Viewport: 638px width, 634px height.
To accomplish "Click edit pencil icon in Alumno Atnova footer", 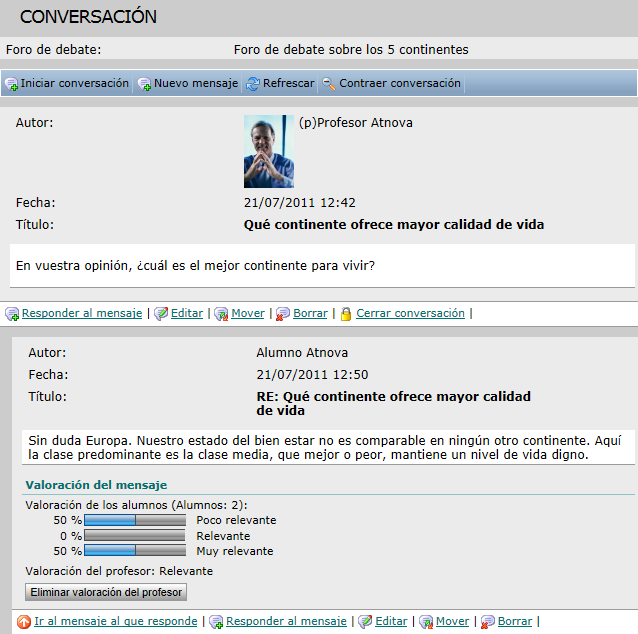I will (365, 621).
